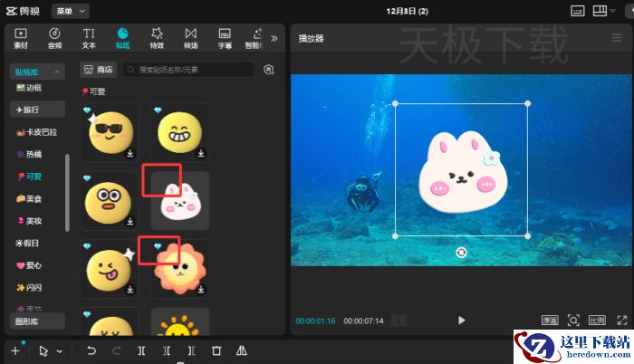This screenshot has height=364, width=634.
Task: Select the 美妆 sticker category
Action: coord(29,221)
